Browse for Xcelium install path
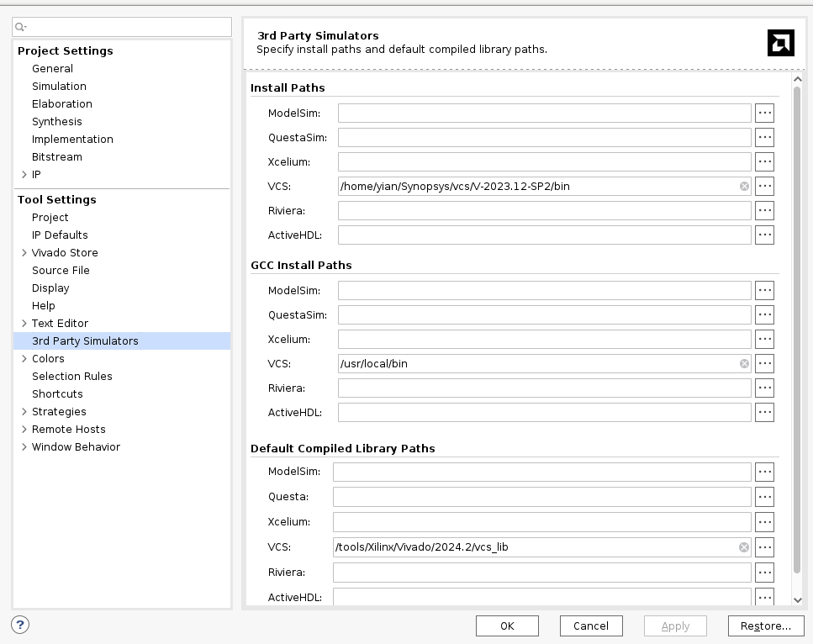813x644 pixels. coord(763,161)
